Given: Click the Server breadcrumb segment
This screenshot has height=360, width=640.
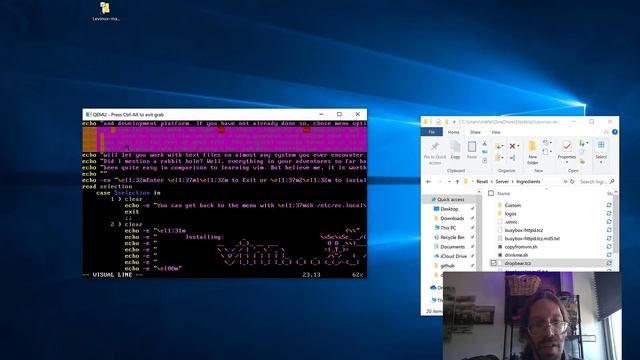Looking at the screenshot, I should pyautogui.click(x=502, y=181).
